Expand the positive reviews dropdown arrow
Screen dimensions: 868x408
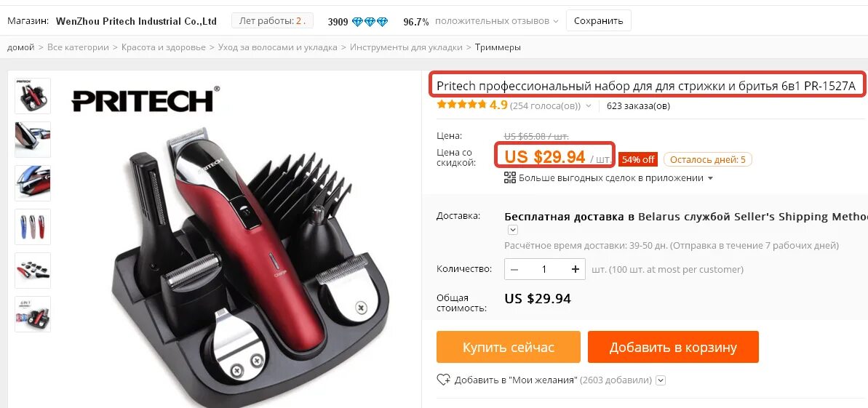coord(555,22)
